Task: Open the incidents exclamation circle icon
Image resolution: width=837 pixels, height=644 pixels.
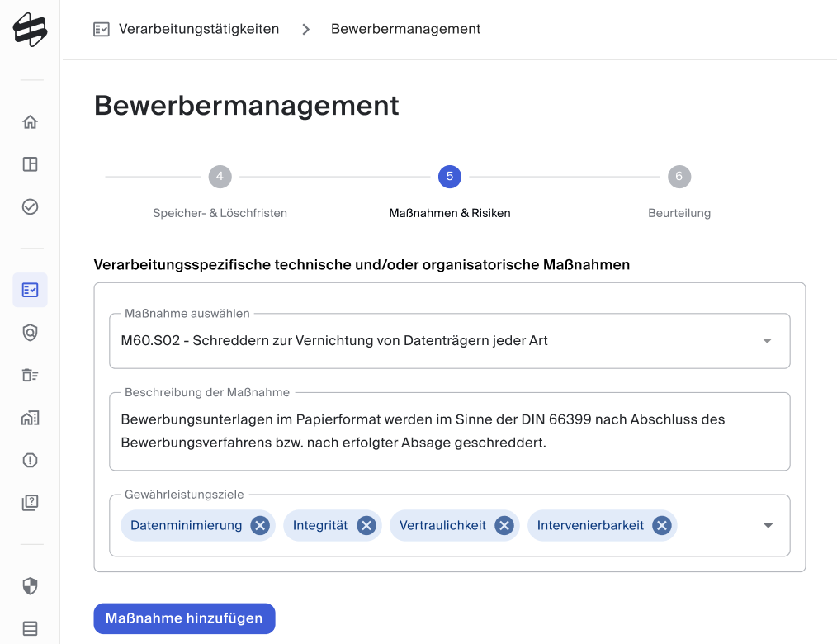Action: click(x=30, y=460)
